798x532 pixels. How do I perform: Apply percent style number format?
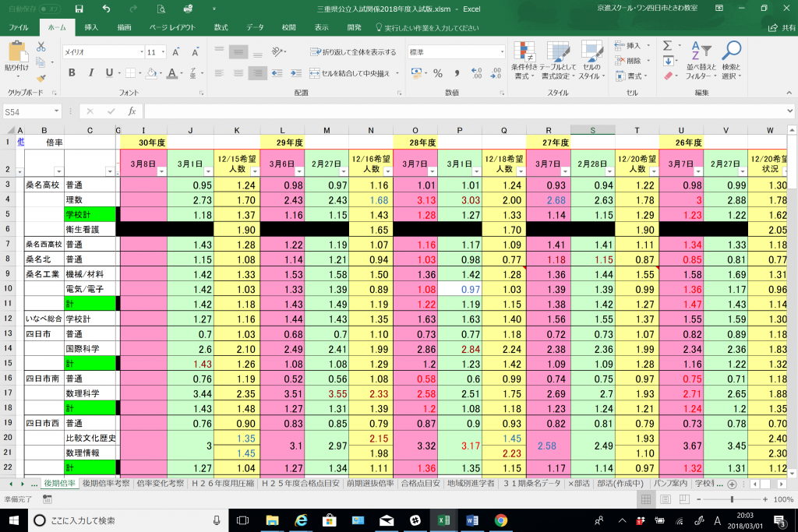(437, 73)
